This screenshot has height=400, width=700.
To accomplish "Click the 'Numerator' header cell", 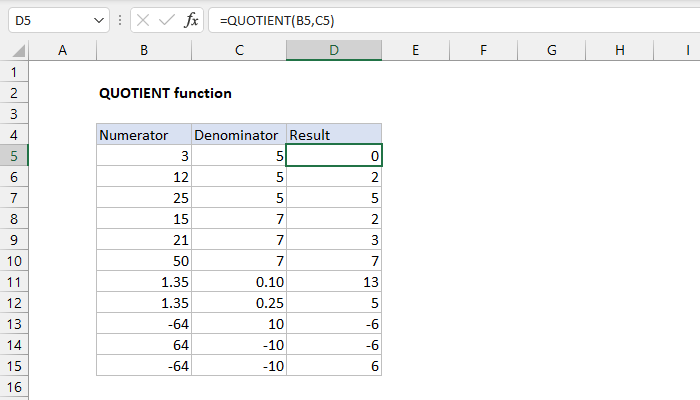I will 144,135.
